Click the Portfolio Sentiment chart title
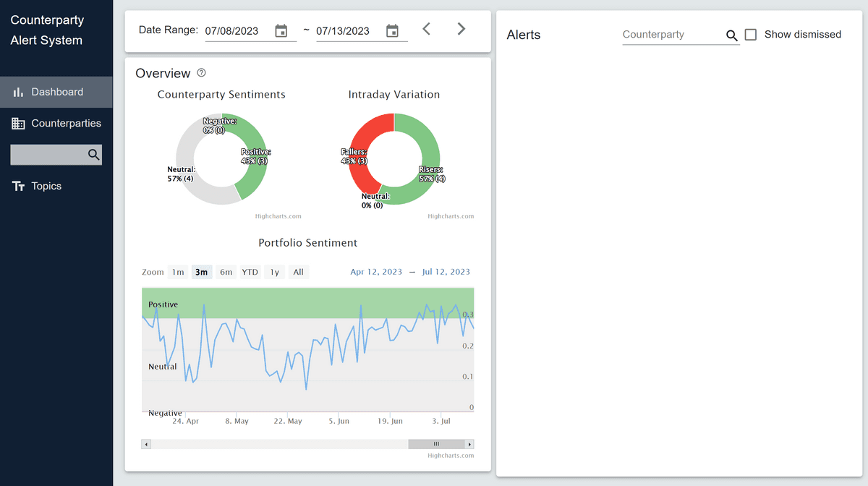The height and width of the screenshot is (486, 868). point(308,243)
